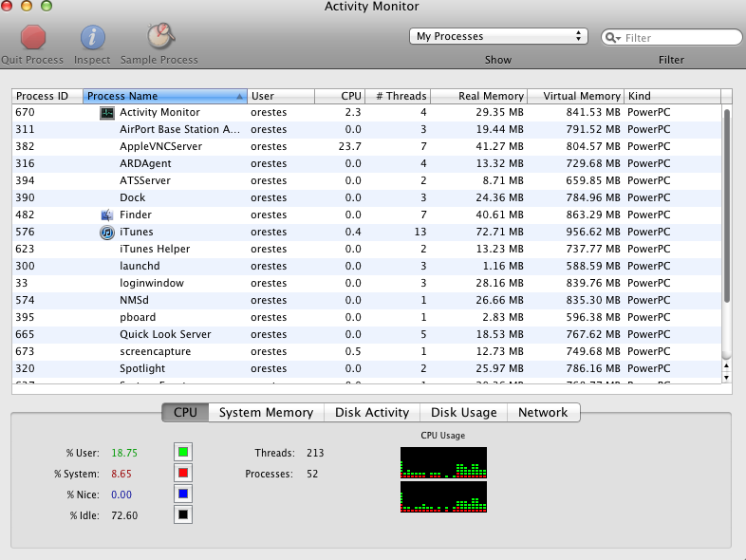Click the 13 threads value for iTunes
This screenshot has width=746, height=560.
(x=420, y=233)
